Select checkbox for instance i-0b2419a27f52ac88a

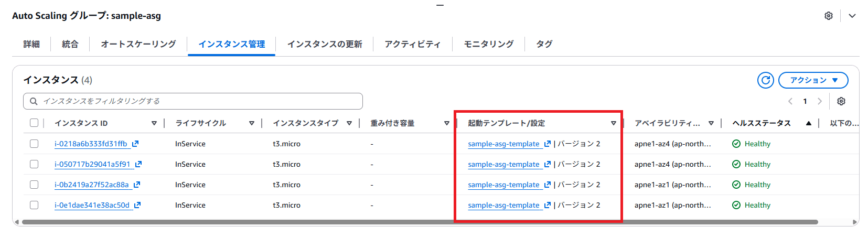34,185
